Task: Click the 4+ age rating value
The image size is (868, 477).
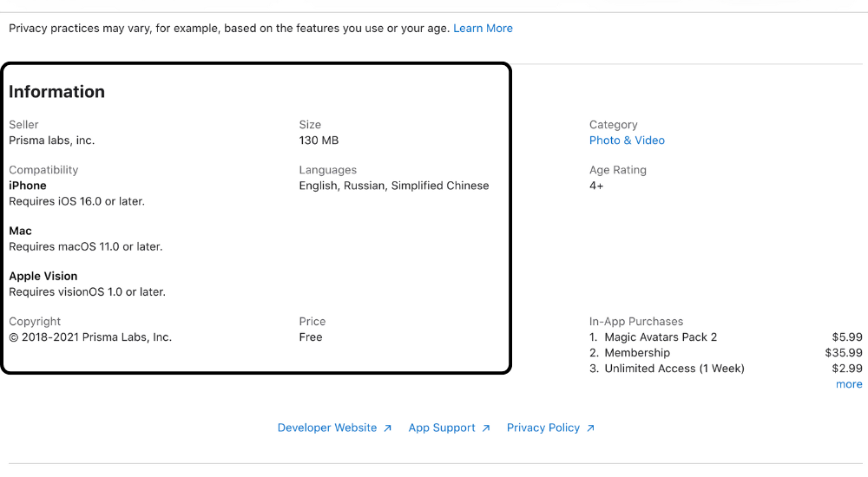Action: point(596,186)
